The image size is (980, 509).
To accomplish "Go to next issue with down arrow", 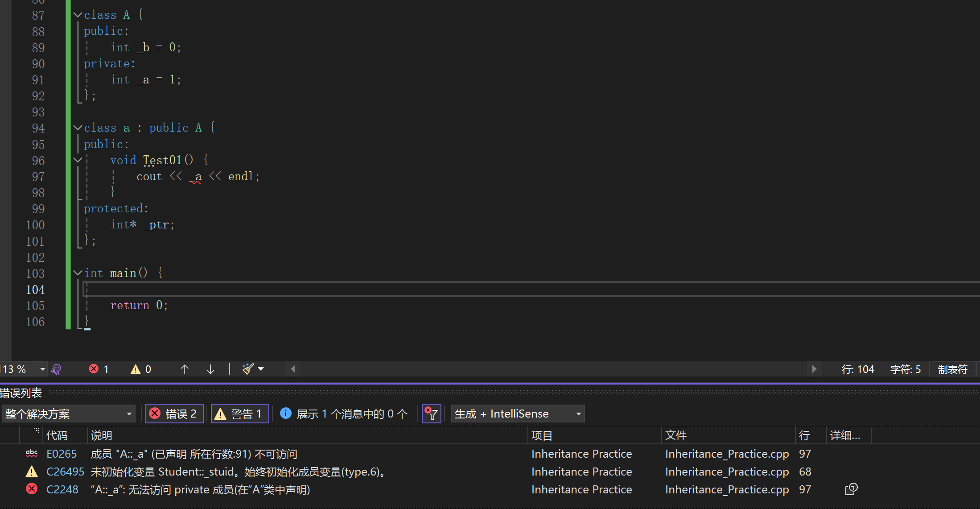I will click(210, 369).
